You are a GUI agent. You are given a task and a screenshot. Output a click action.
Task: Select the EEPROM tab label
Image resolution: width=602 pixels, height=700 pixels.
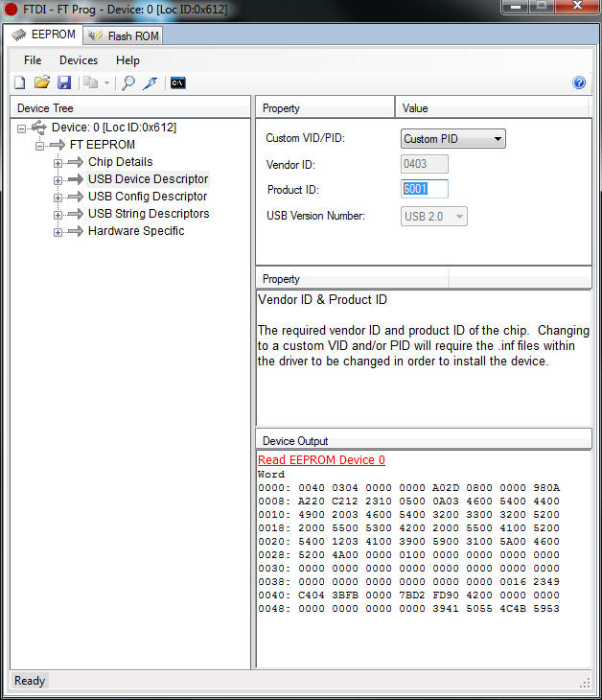coord(54,35)
